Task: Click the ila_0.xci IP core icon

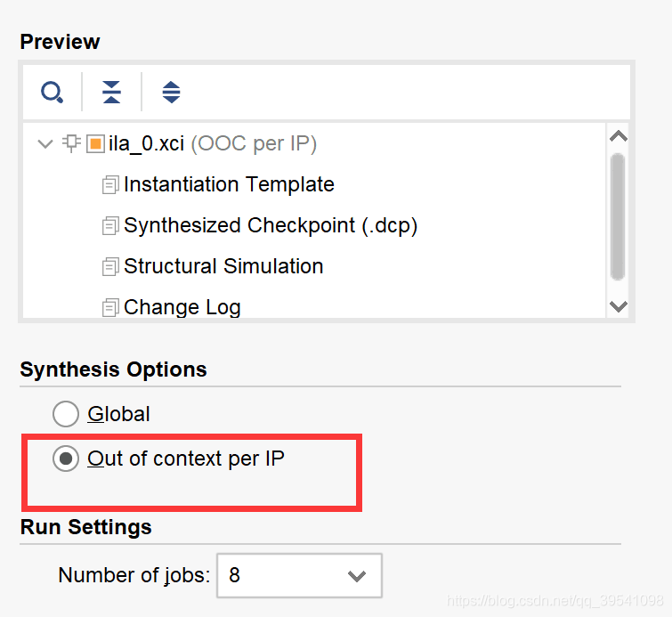Action: click(95, 144)
